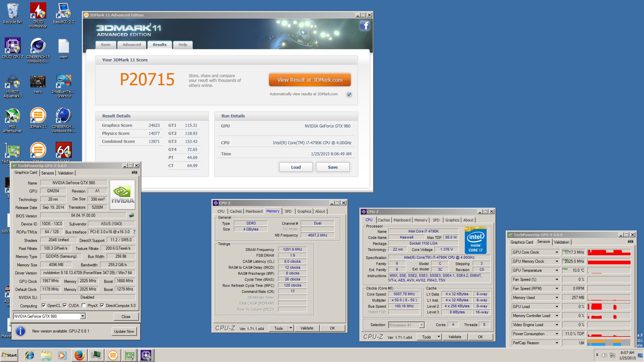Switch to the Sensors tab in the GPU-Z Graphics Card window
The height and width of the screenshot is (362, 644).
47,173
